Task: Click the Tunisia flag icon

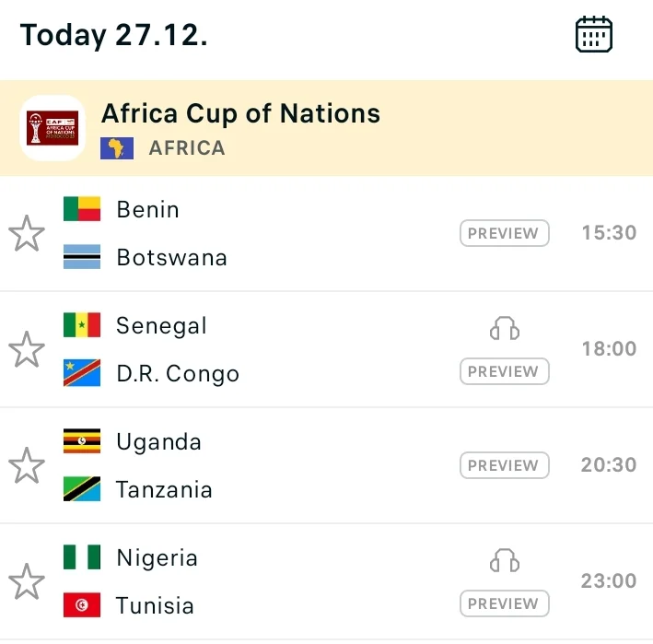Action: click(82, 605)
